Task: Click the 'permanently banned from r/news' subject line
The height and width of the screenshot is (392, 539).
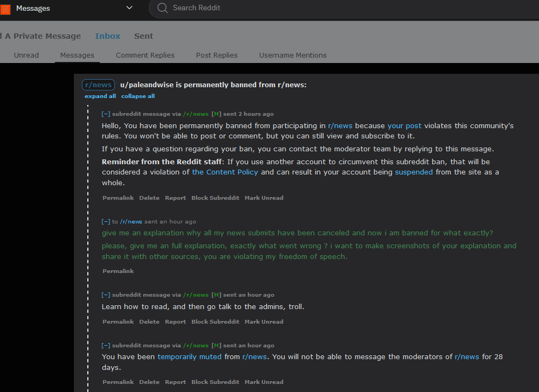Action: (x=213, y=85)
